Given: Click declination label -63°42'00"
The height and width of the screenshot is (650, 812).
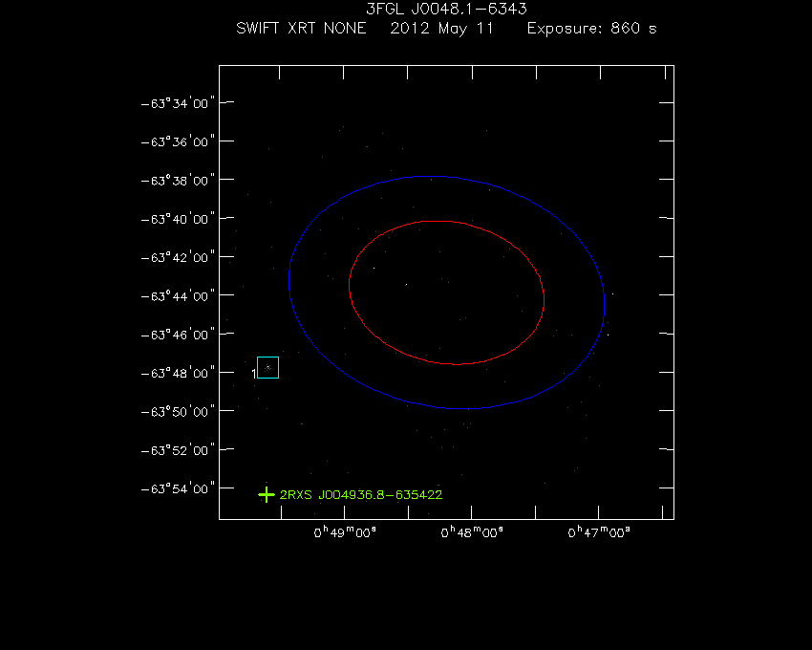Looking at the screenshot, I should (x=178, y=257).
